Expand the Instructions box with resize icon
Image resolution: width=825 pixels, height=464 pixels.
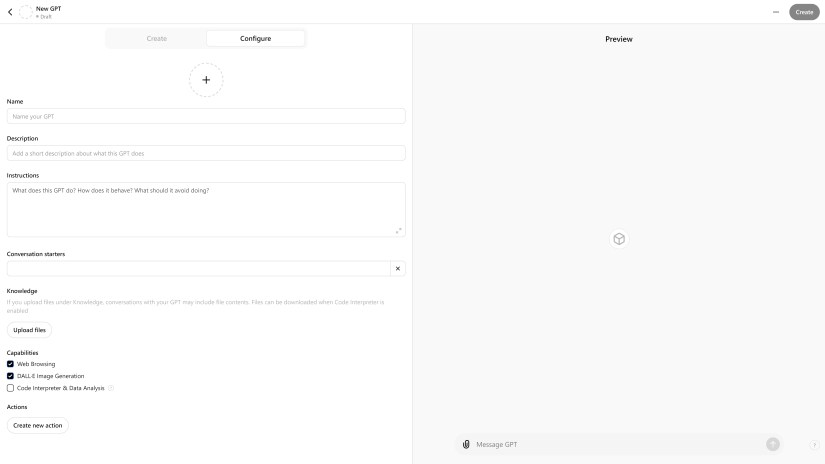(398, 230)
